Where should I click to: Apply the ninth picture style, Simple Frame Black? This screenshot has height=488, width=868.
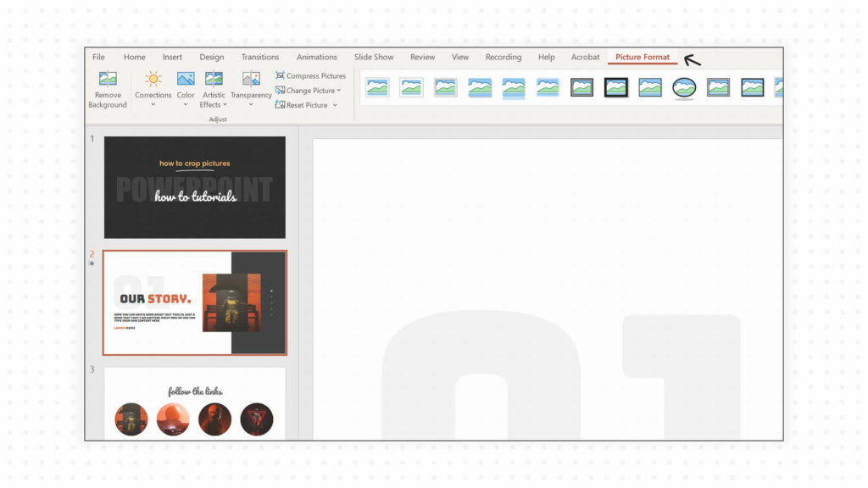650,87
